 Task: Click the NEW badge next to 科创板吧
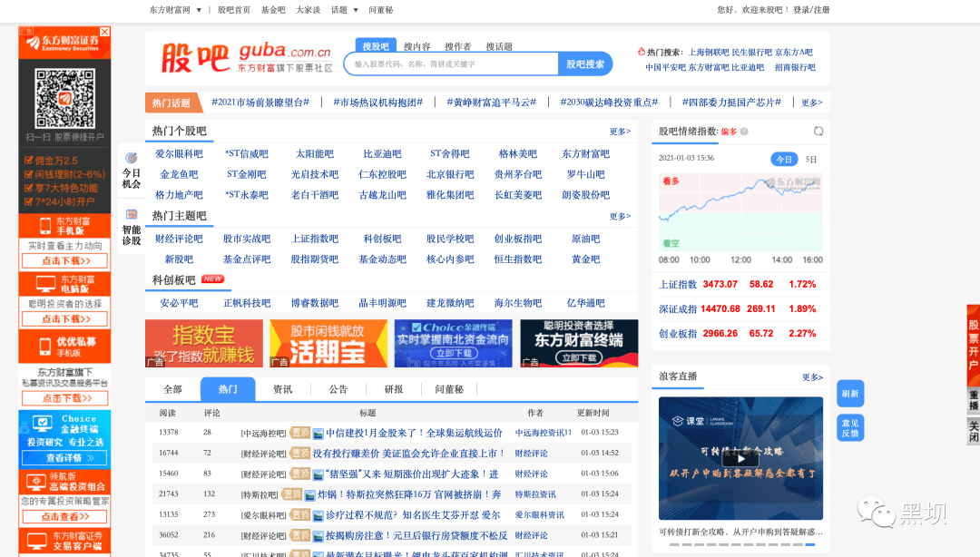212,278
